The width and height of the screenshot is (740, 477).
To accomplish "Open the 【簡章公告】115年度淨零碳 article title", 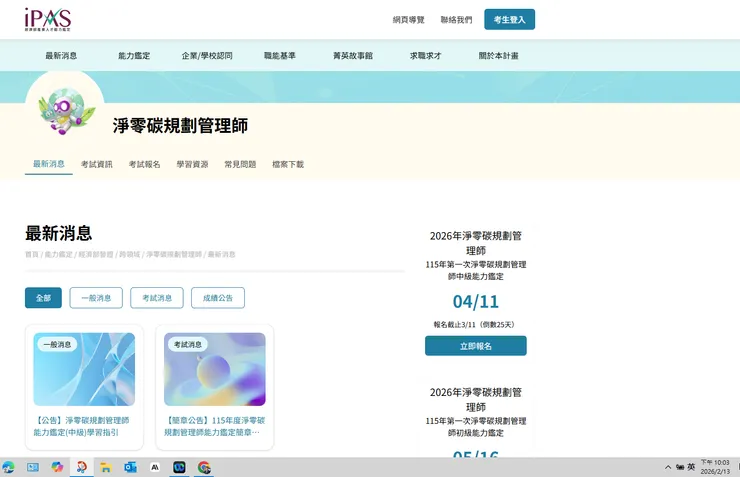I will point(215,426).
